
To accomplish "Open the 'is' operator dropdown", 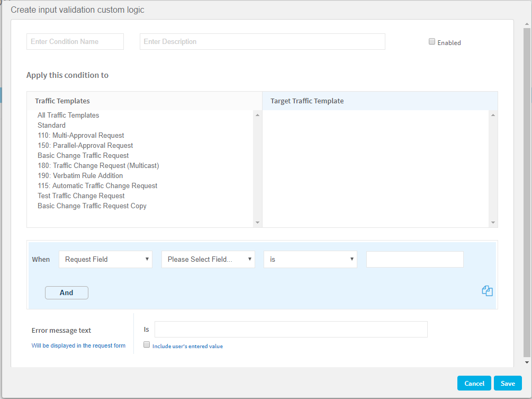I will 310,259.
